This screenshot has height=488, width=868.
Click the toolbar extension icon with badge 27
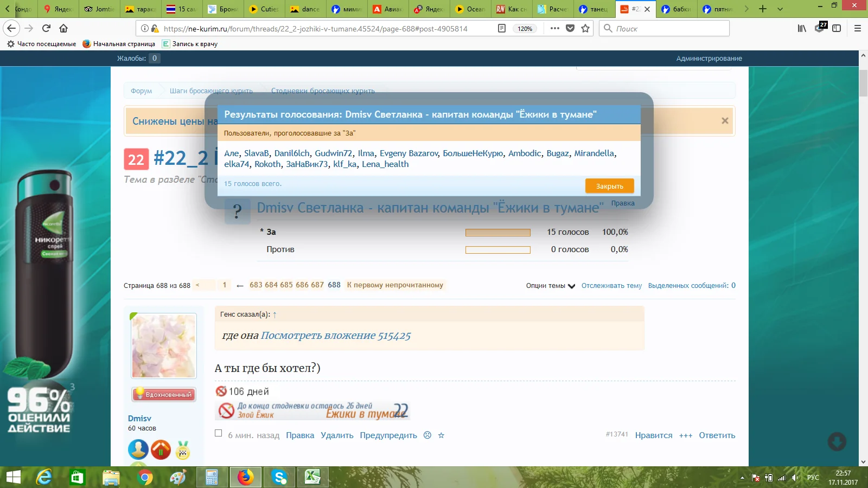click(x=820, y=27)
